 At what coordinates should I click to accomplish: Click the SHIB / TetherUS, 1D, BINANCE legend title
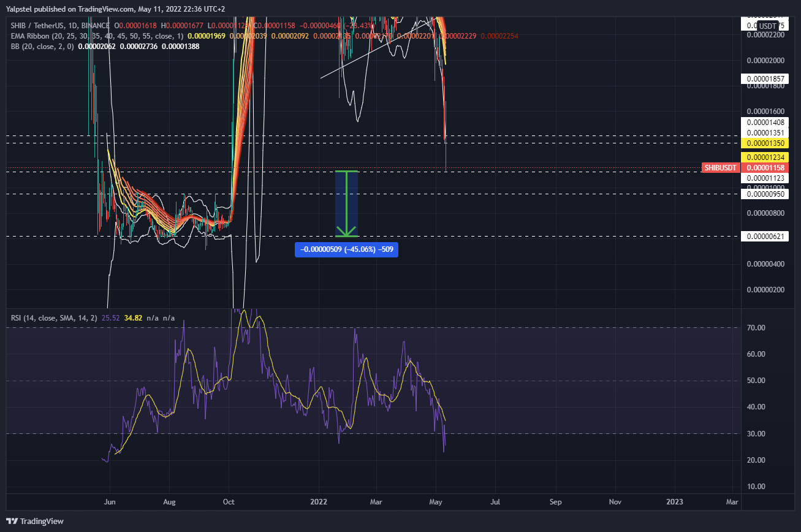[60, 26]
